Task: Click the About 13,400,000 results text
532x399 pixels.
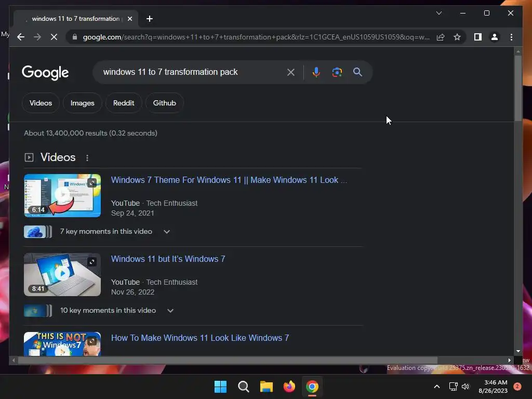Action: [90, 133]
